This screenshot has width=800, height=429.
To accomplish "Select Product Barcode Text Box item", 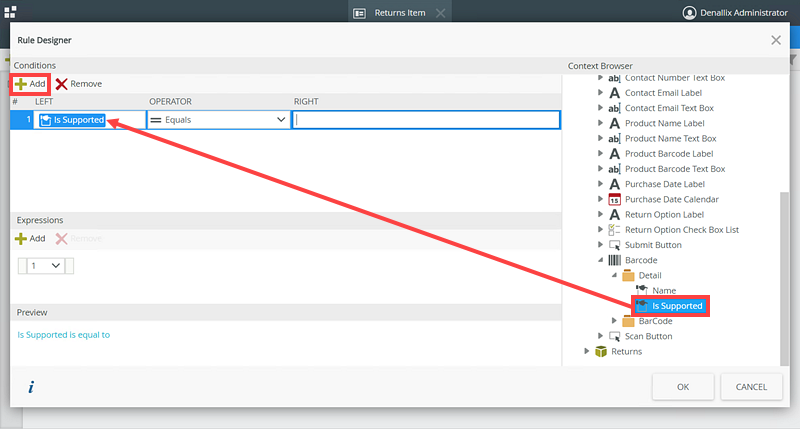I will click(675, 169).
